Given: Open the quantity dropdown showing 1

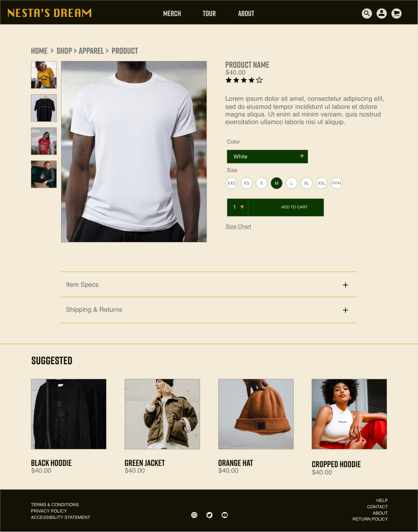Looking at the screenshot, I should (238, 207).
